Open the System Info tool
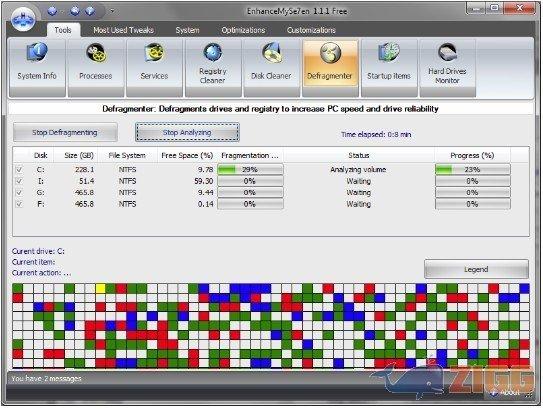The width and height of the screenshot is (543, 409). tap(37, 68)
